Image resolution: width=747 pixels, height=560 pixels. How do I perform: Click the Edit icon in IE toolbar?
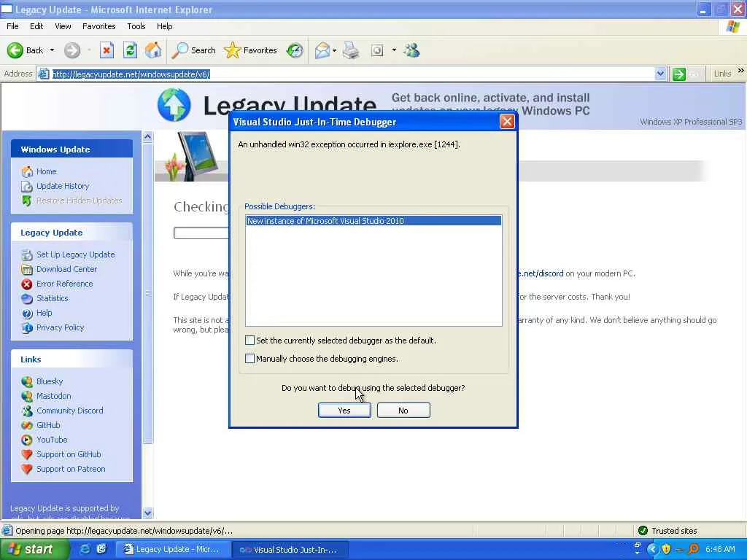pyautogui.click(x=377, y=50)
